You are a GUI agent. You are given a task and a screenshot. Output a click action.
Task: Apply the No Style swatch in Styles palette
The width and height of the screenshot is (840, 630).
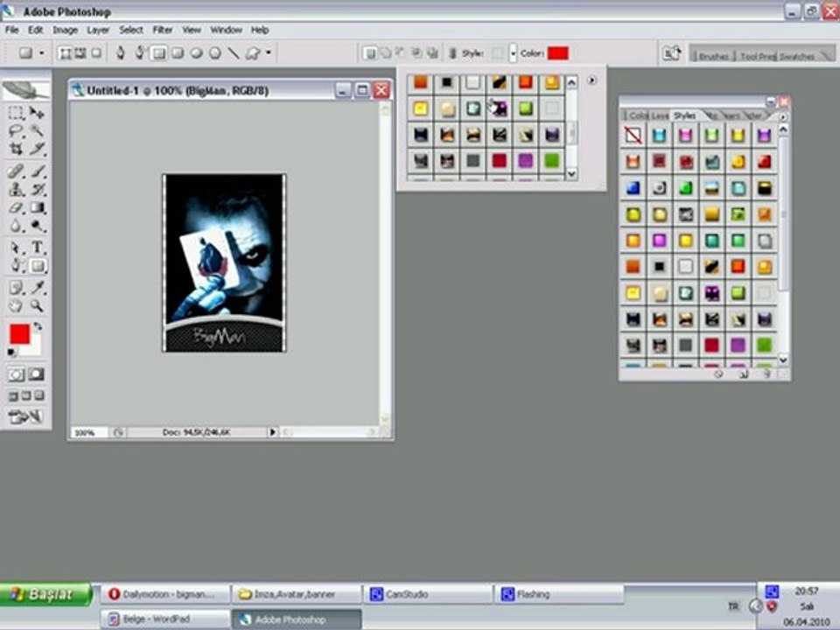[x=633, y=135]
